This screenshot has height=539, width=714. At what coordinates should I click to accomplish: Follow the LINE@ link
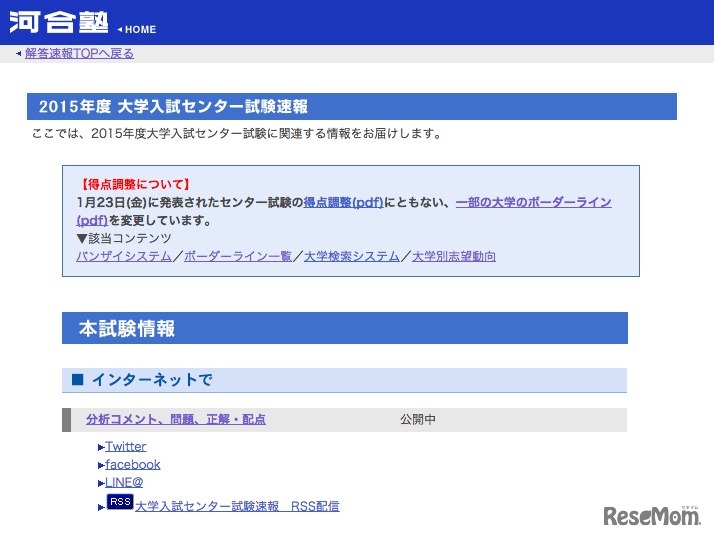point(124,482)
